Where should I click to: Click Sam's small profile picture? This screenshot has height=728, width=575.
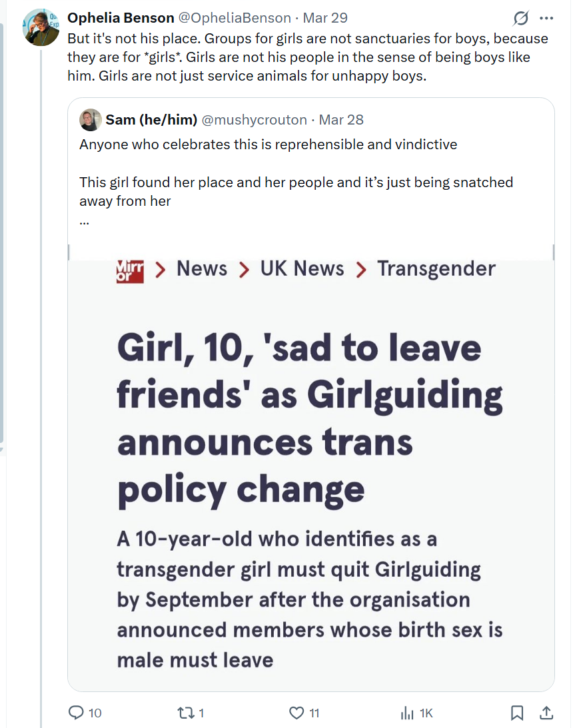click(x=91, y=120)
